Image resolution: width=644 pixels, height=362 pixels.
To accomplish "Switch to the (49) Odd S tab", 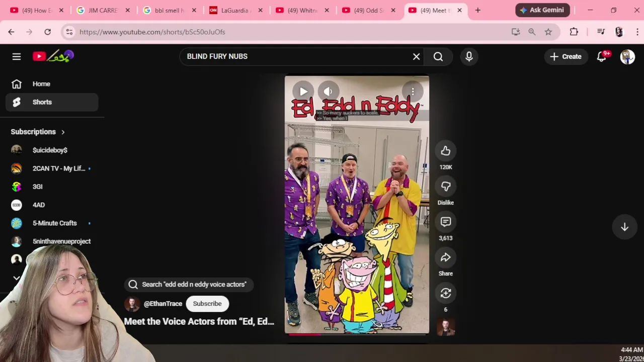I will (x=368, y=10).
